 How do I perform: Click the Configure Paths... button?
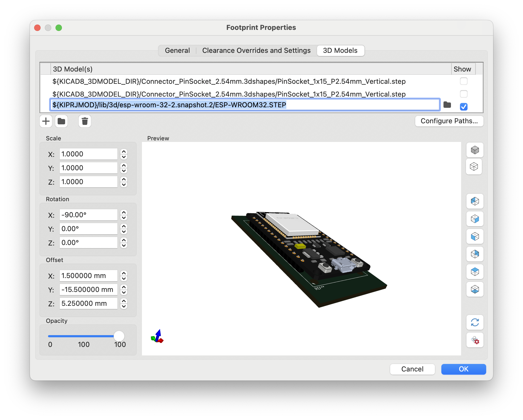click(449, 121)
